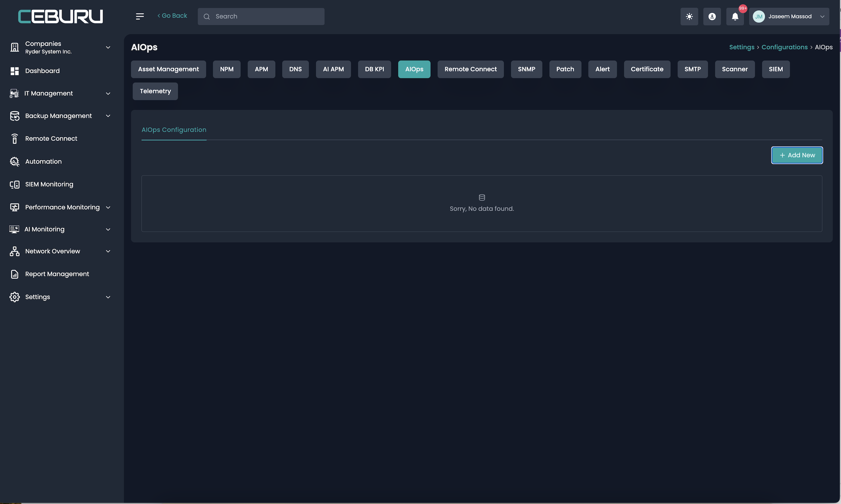Viewport: 841px width, 504px height.
Task: Open SIEM Monitoring sidebar icon
Action: [x=14, y=185]
